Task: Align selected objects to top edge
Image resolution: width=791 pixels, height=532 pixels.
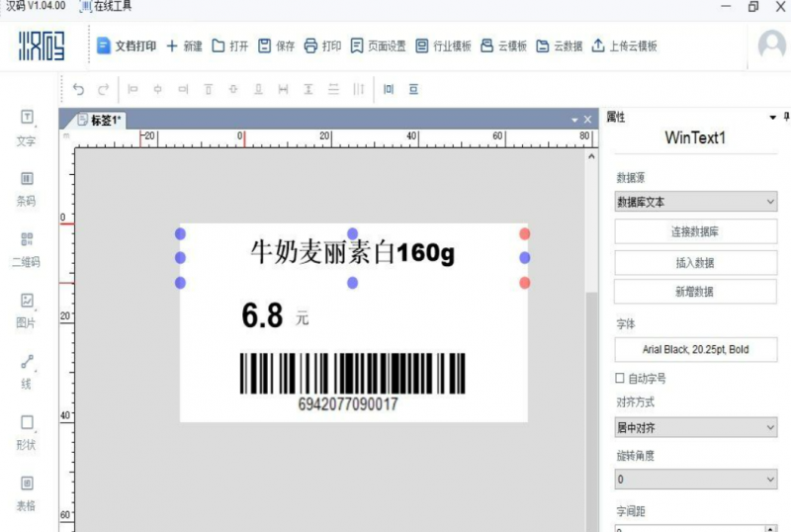Action: point(208,89)
